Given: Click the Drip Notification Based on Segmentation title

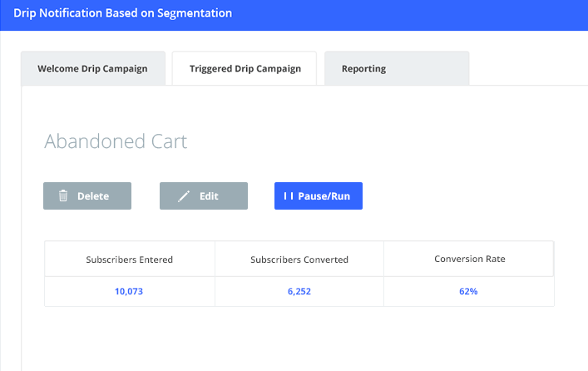Looking at the screenshot, I should (123, 14).
